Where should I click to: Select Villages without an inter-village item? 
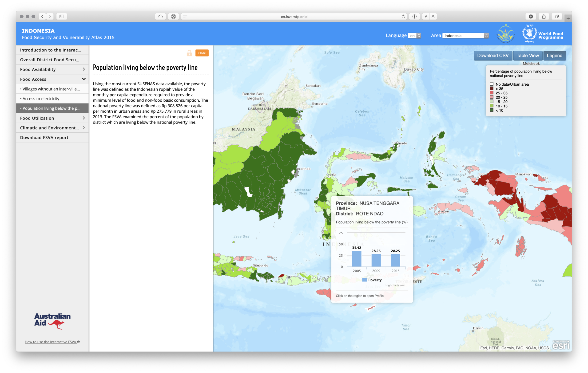[52, 89]
